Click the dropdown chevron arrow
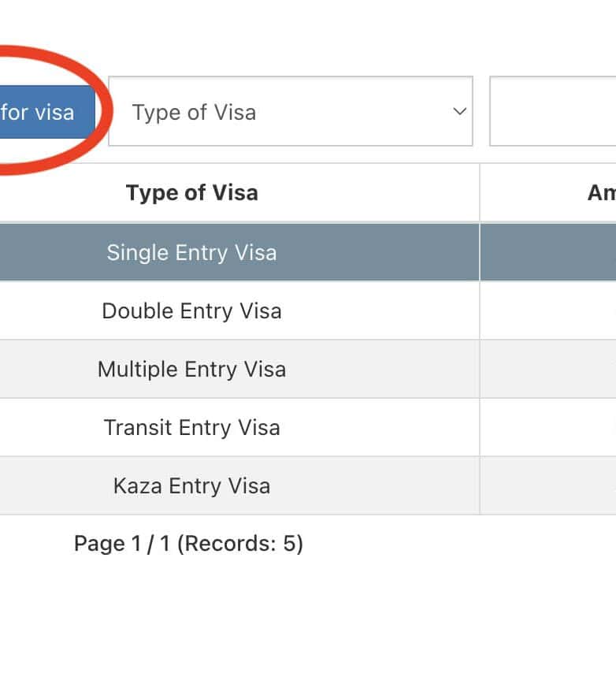616x673 pixels. tap(459, 112)
